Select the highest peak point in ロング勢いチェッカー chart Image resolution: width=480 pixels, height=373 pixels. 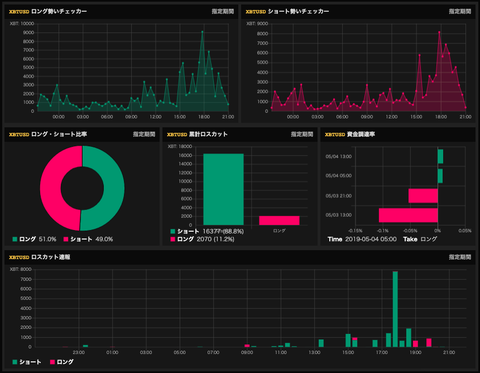[202, 32]
